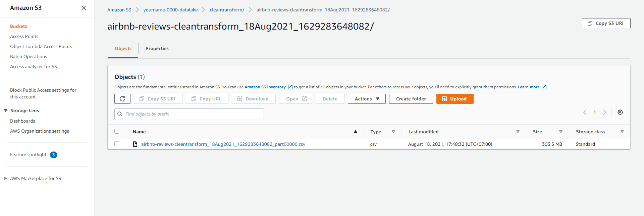Sort objects by Type column arrow
Image resolution: width=644 pixels, height=216 pixels.
click(x=393, y=132)
